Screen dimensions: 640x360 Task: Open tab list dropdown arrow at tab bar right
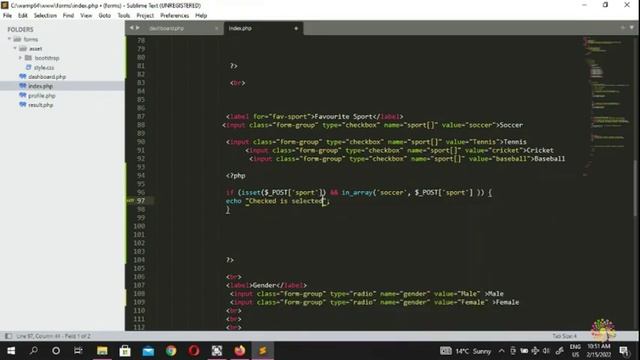[x=631, y=28]
